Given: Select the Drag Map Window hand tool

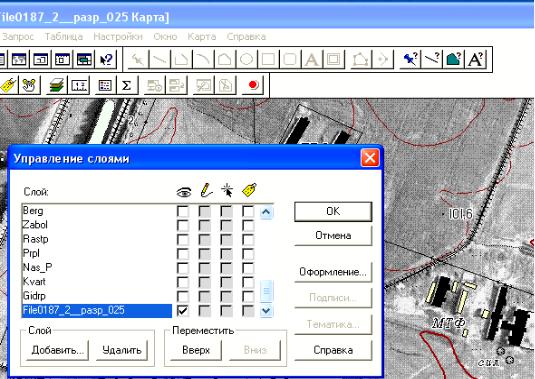Looking at the screenshot, I should (30, 85).
